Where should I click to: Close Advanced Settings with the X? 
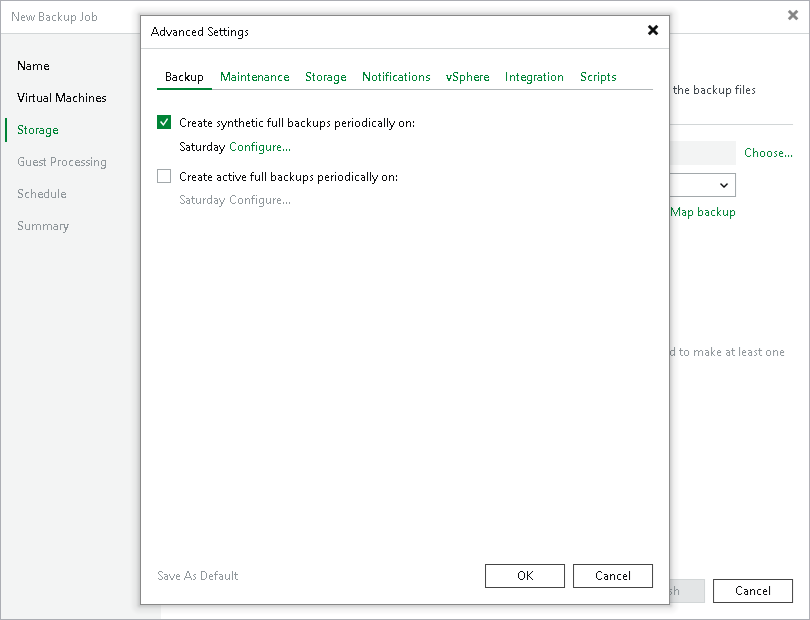652,30
